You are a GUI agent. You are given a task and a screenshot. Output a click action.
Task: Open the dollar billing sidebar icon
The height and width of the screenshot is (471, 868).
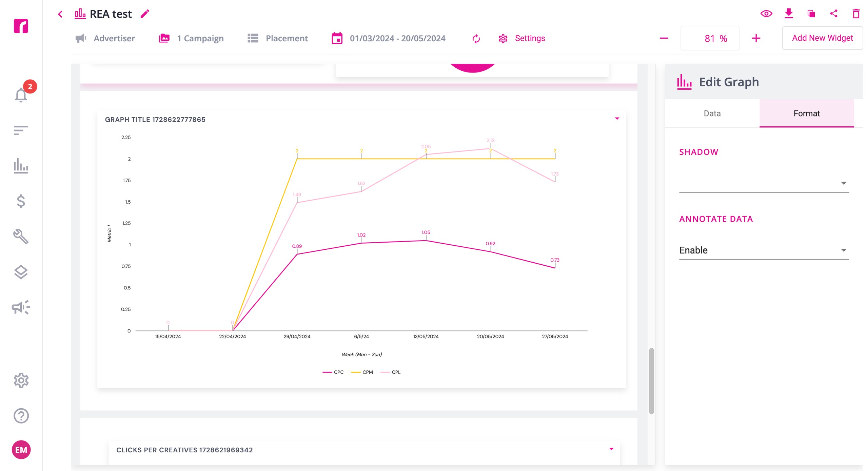21,201
